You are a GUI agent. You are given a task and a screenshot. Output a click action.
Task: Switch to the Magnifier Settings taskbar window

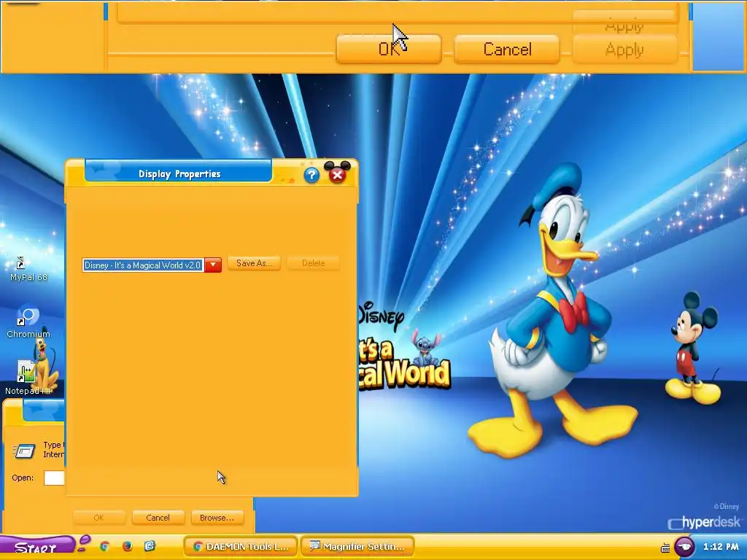357,546
